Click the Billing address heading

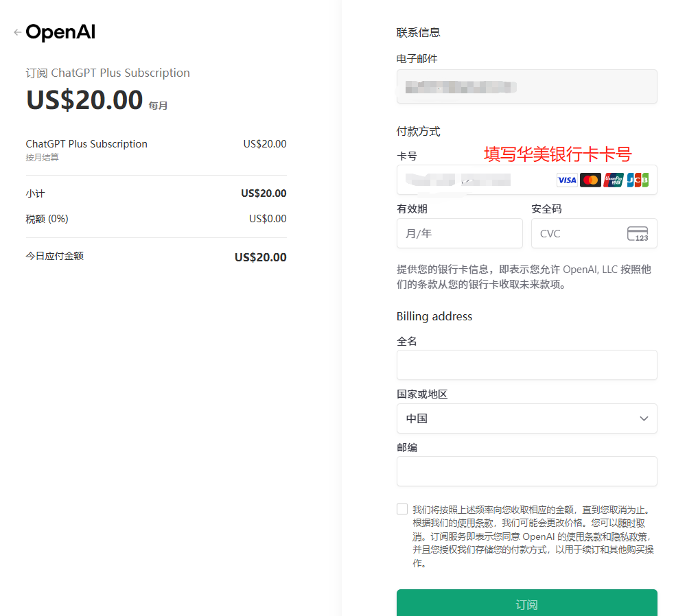[434, 316]
